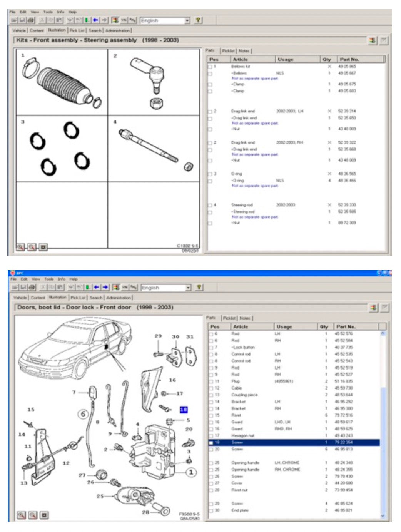
Task: Click the print icon in Door lock window
Action: click(32, 287)
